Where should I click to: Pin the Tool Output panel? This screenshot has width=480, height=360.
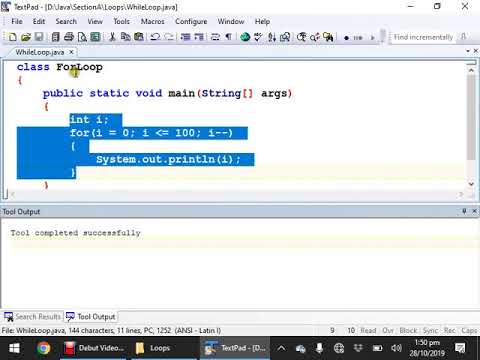[x=464, y=211]
